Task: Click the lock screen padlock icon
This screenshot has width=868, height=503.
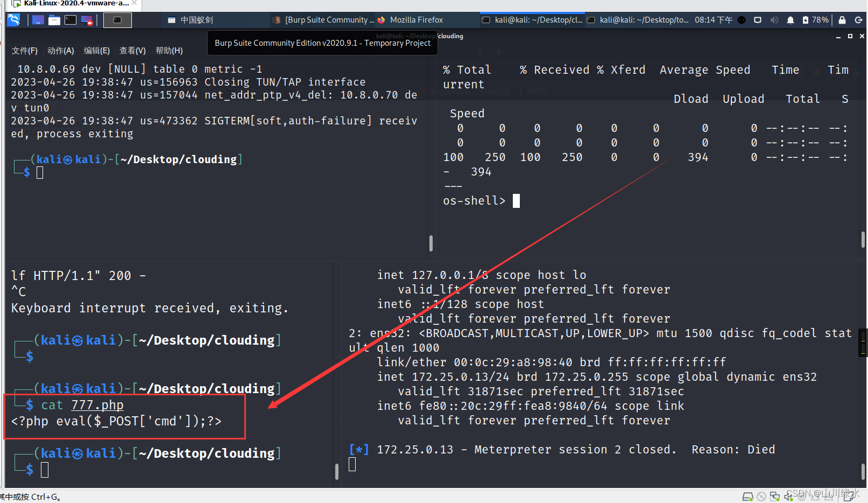Action: click(x=842, y=20)
